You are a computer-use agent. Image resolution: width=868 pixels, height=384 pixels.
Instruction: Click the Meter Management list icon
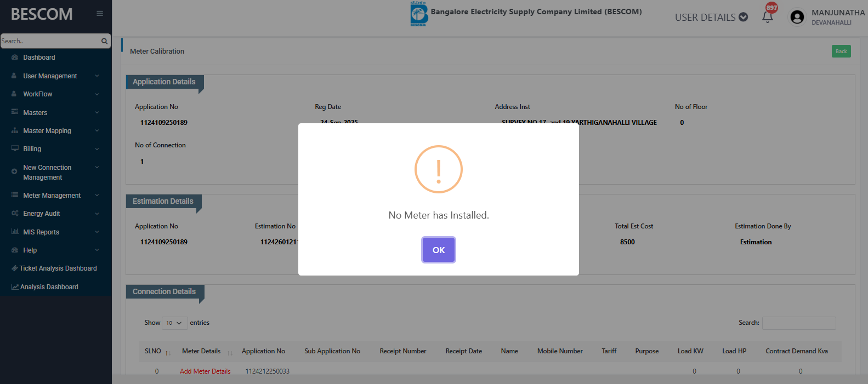tap(15, 195)
